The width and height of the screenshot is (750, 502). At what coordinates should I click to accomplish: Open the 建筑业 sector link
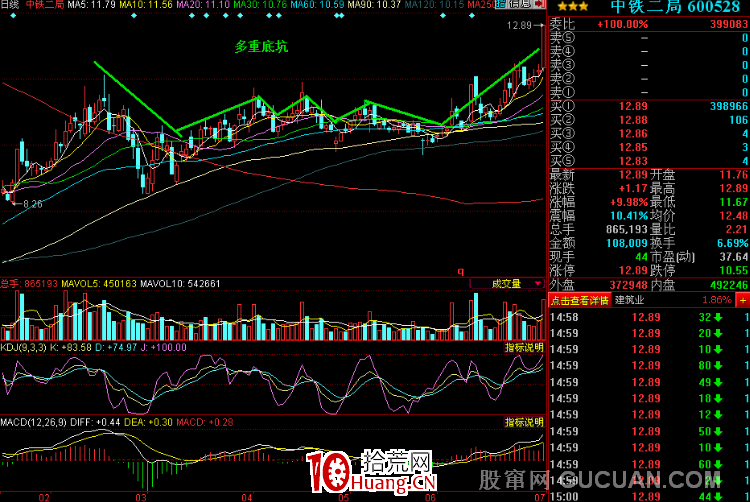[x=629, y=300]
